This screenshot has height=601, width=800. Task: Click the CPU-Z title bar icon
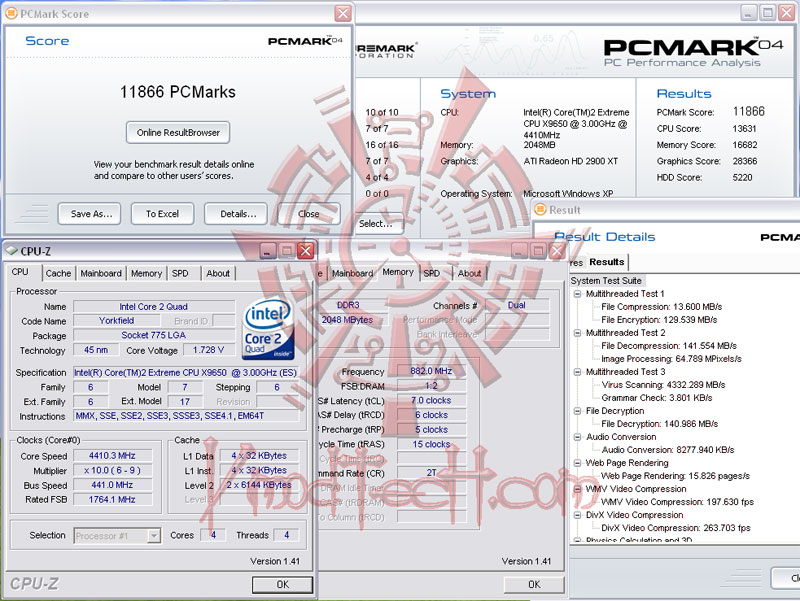tap(11, 251)
